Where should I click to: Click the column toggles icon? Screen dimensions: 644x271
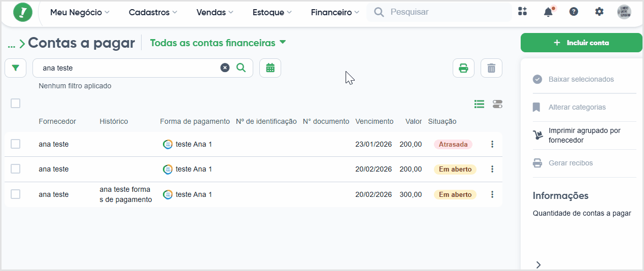point(497,104)
